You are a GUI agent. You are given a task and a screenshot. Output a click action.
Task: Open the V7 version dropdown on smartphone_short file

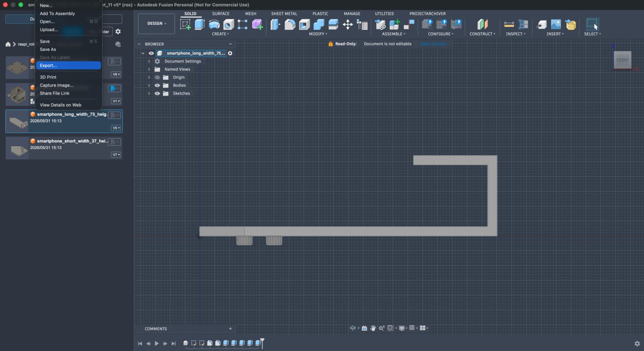[x=116, y=155]
